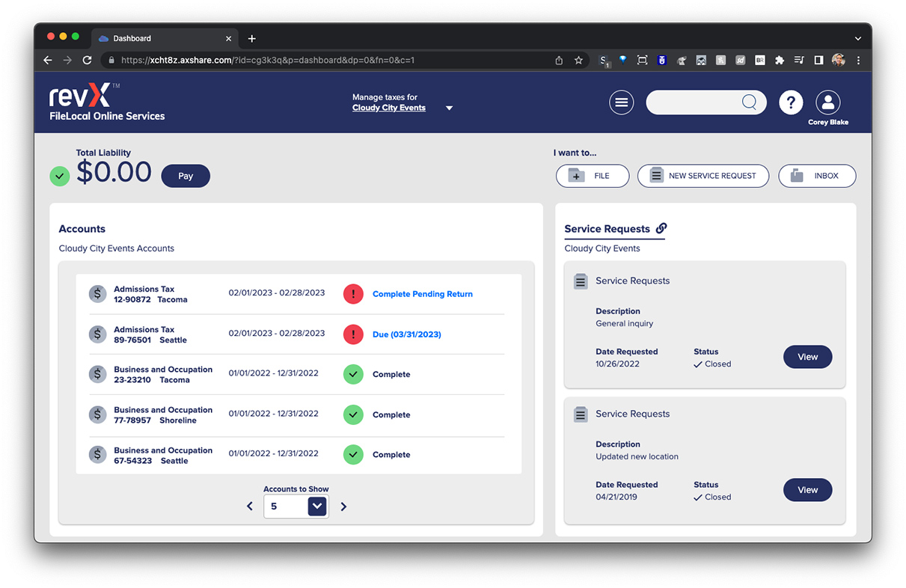Image resolution: width=906 pixels, height=588 pixels.
Task: Click Cloudy City Events link in header
Action: 389,108
